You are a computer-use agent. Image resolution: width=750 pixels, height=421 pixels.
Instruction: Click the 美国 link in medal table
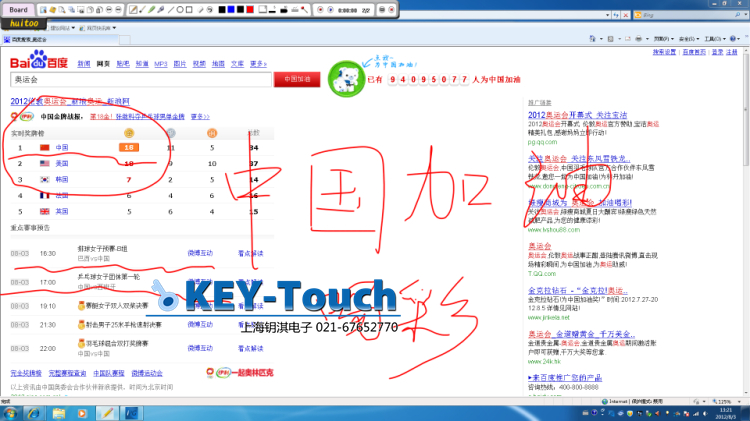click(62, 163)
